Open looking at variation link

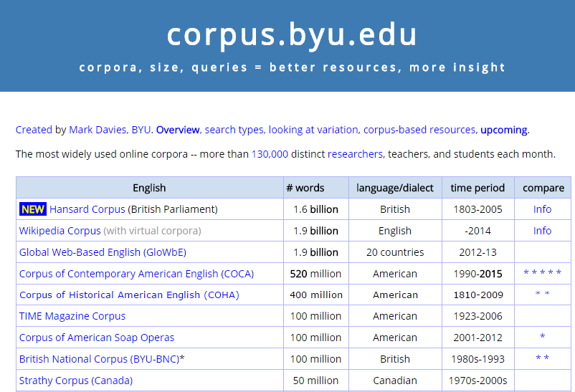pyautogui.click(x=313, y=130)
